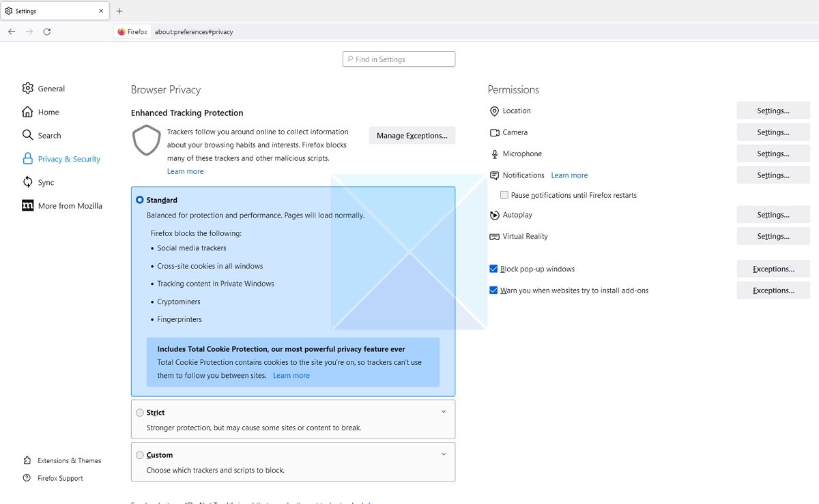Toggle Warn when websites install add-ons

(x=493, y=291)
